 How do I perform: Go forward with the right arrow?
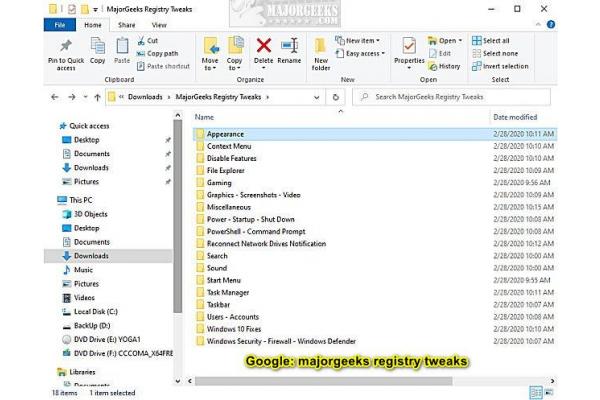(72, 97)
